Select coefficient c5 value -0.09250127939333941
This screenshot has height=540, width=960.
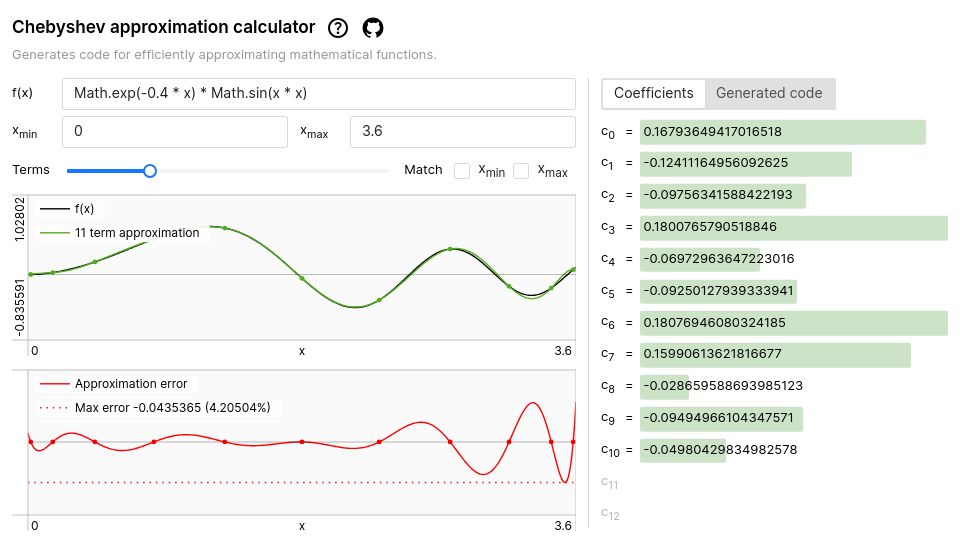[718, 291]
